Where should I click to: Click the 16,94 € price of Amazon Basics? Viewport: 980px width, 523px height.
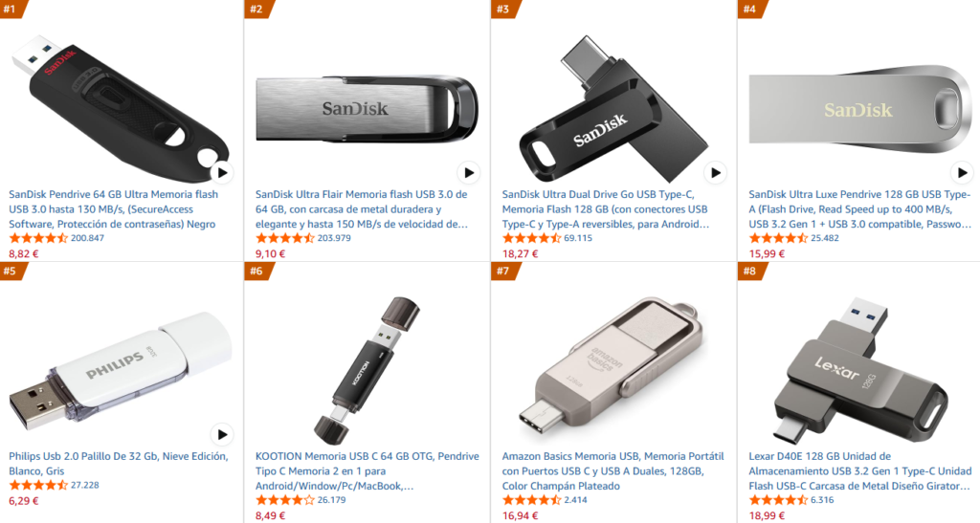[520, 515]
